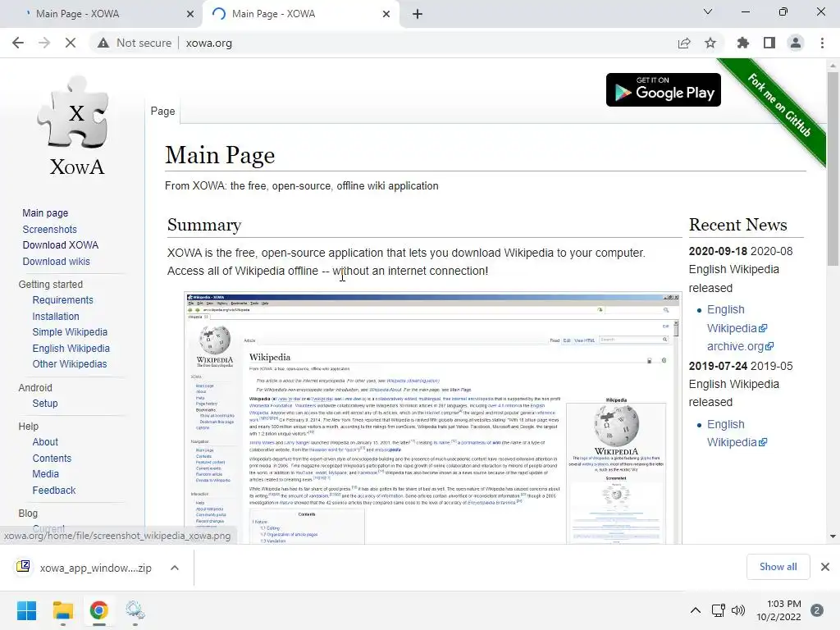Click the network tray icon

(718, 610)
